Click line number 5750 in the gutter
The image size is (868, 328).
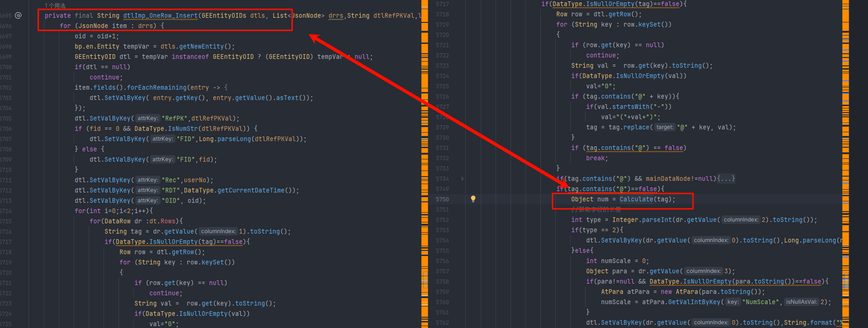pos(442,199)
